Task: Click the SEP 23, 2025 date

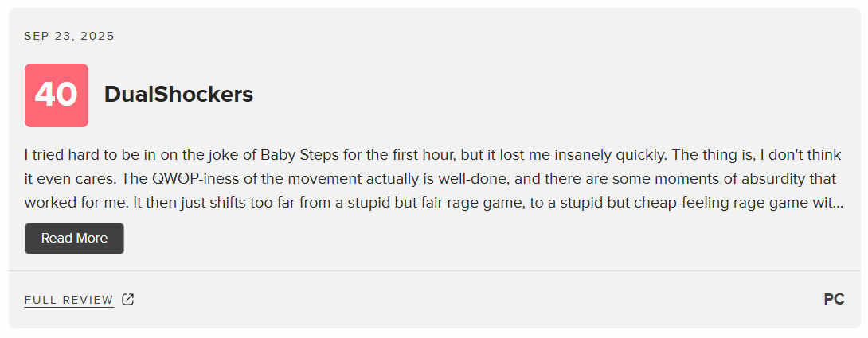Action: point(69,37)
